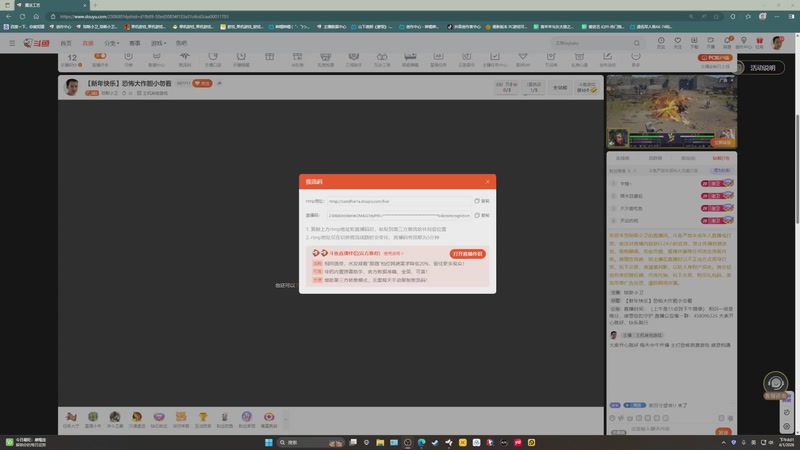
Task: Click the rtmp地址 text field
Action: (x=399, y=201)
